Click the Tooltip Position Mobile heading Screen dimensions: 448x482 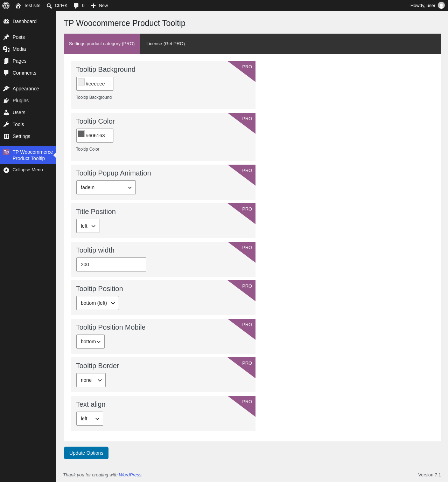111,327
